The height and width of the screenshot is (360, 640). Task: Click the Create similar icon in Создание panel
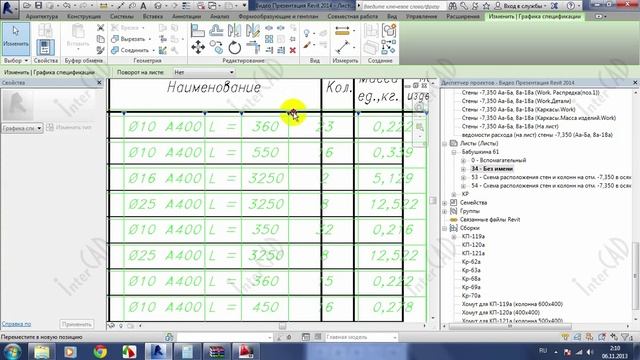389,47
